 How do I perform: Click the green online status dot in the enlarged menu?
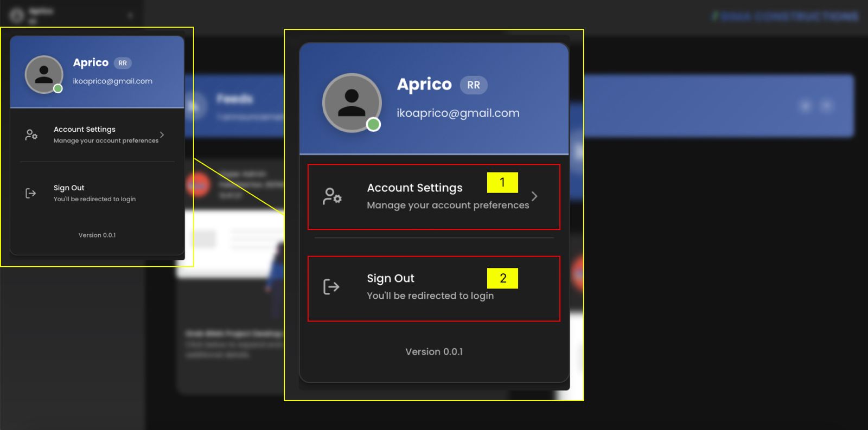(373, 125)
